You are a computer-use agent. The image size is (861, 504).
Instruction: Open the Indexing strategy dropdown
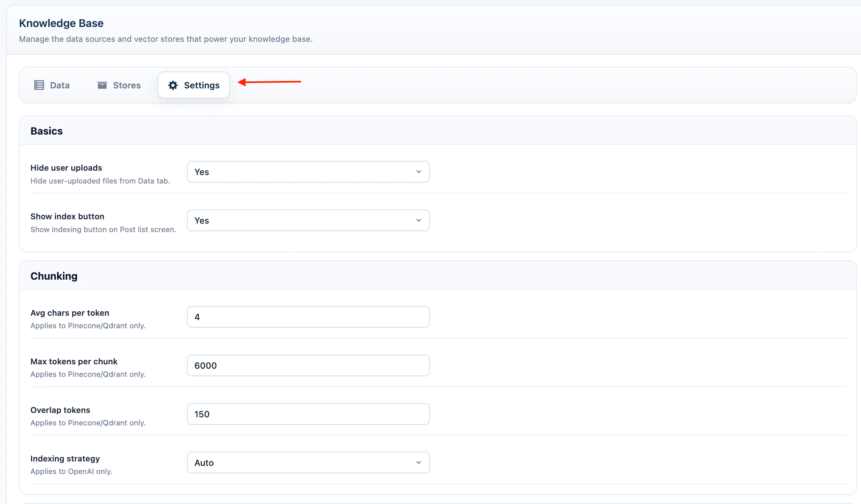point(308,463)
